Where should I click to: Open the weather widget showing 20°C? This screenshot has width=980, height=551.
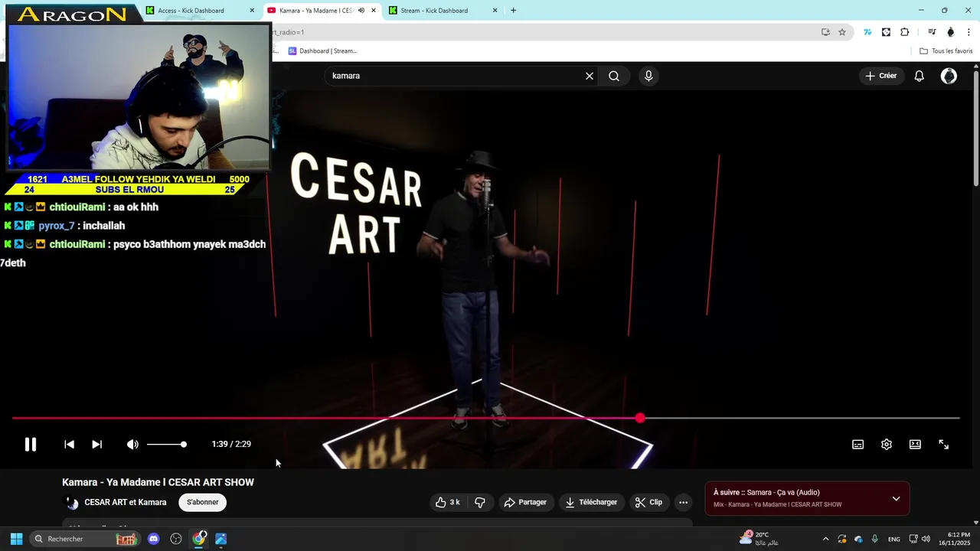pos(759,539)
